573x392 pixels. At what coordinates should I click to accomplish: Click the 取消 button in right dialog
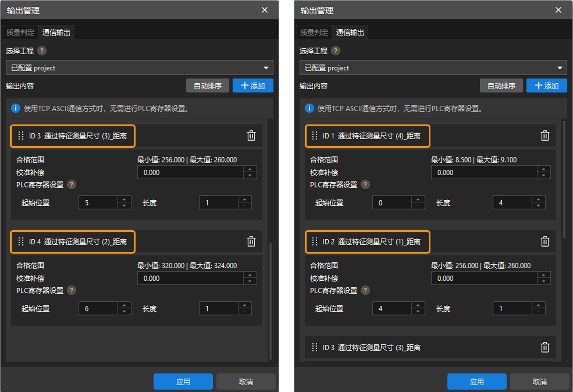tap(540, 381)
